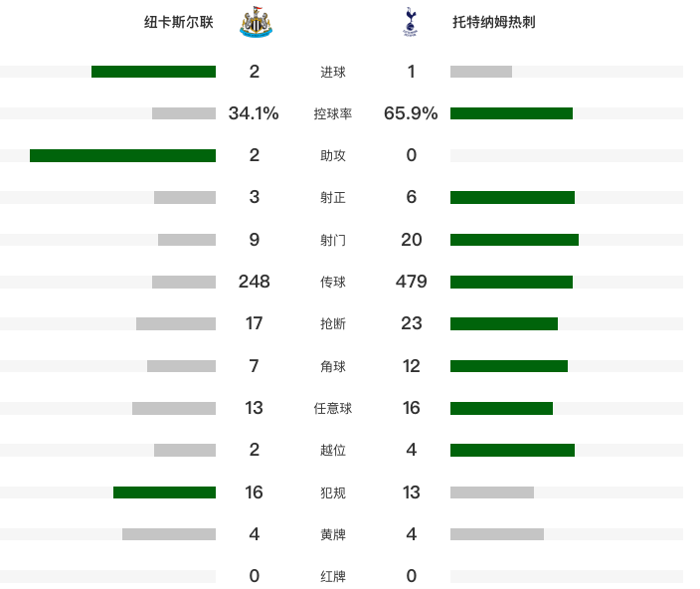Screen dimensions: 700x589
Task: Select the 抢断 stat label
Action: [x=332, y=323]
